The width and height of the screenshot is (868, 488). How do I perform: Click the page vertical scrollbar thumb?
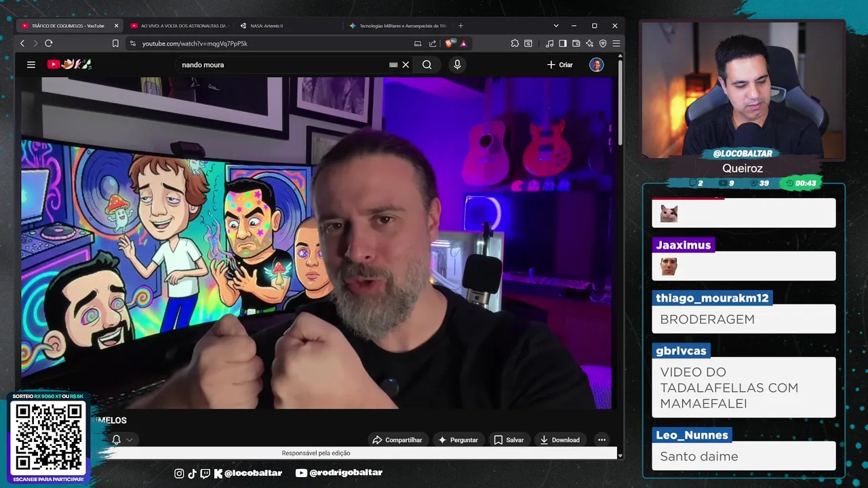[620, 104]
